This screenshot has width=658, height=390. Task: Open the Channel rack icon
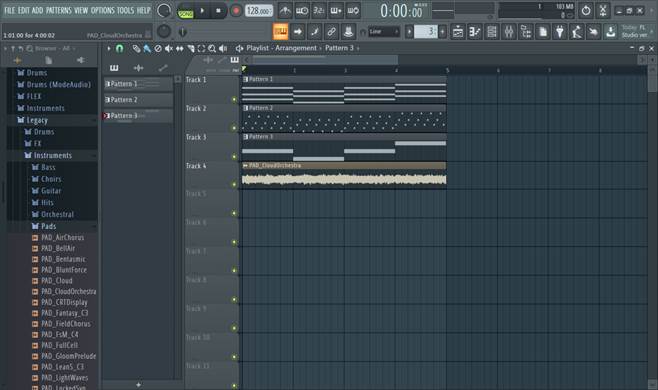point(492,31)
